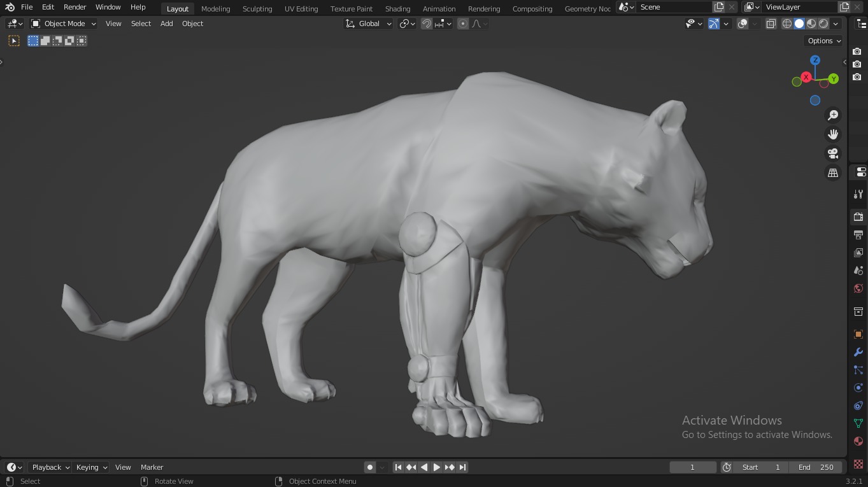Open the viewport Add menu
Image resolution: width=868 pixels, height=487 pixels.
167,24
